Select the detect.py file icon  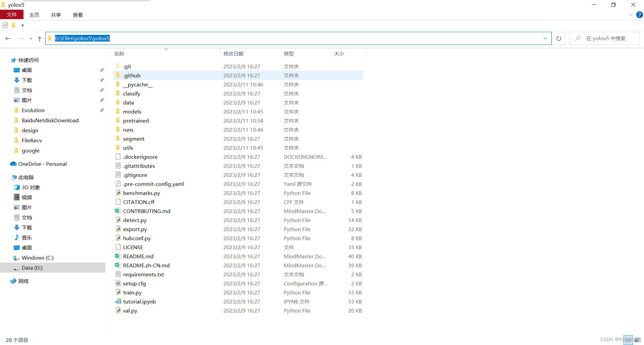pos(118,220)
